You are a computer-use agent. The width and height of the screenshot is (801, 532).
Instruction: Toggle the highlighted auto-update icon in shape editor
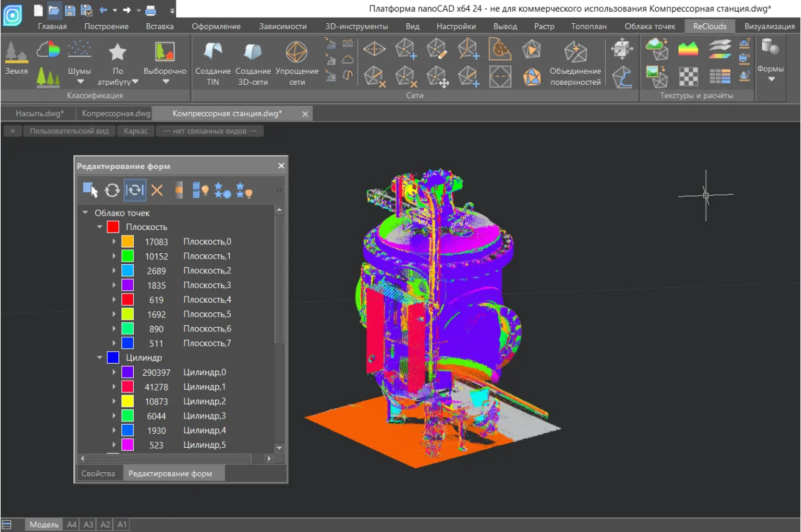(x=135, y=190)
